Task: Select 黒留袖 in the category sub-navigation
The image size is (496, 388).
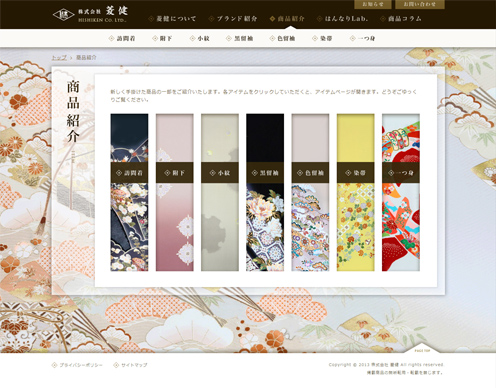Action: [x=239, y=38]
